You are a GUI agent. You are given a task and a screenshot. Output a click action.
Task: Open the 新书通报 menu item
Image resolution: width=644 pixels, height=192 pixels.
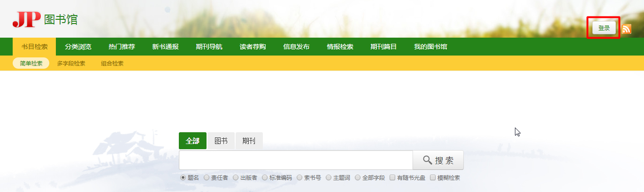click(165, 47)
